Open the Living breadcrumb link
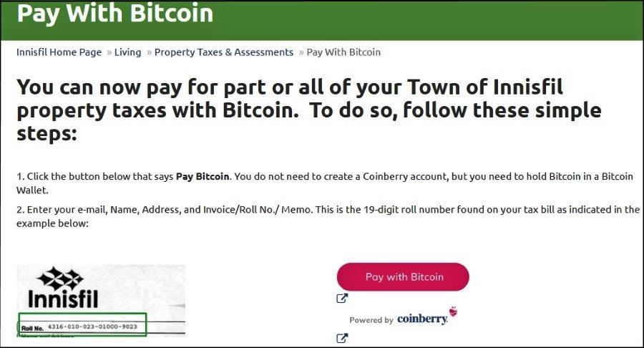Viewport: 644px width, 348px height. (x=129, y=52)
